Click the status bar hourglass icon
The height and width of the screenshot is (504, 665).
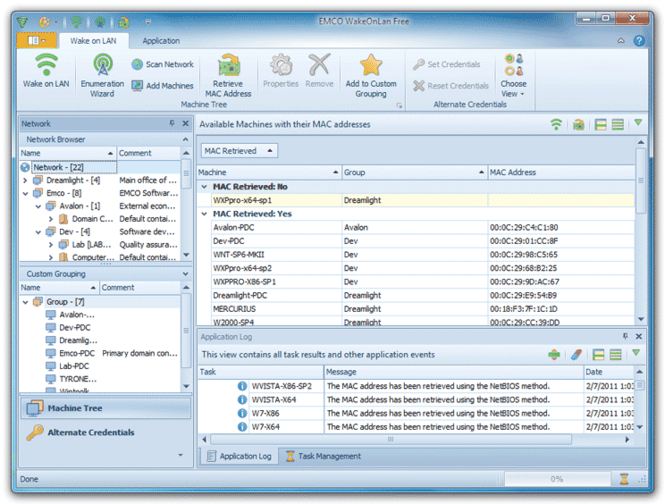(624, 479)
